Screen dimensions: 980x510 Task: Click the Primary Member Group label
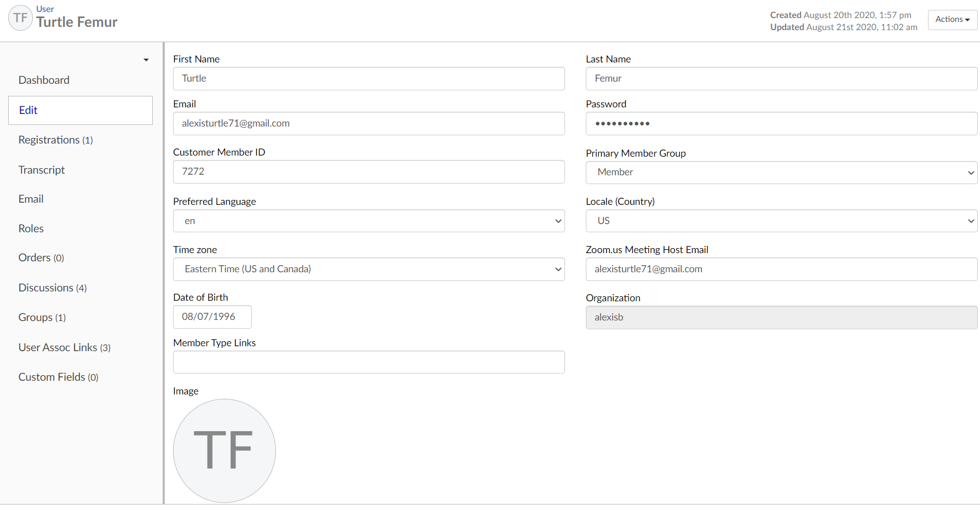pyautogui.click(x=636, y=153)
